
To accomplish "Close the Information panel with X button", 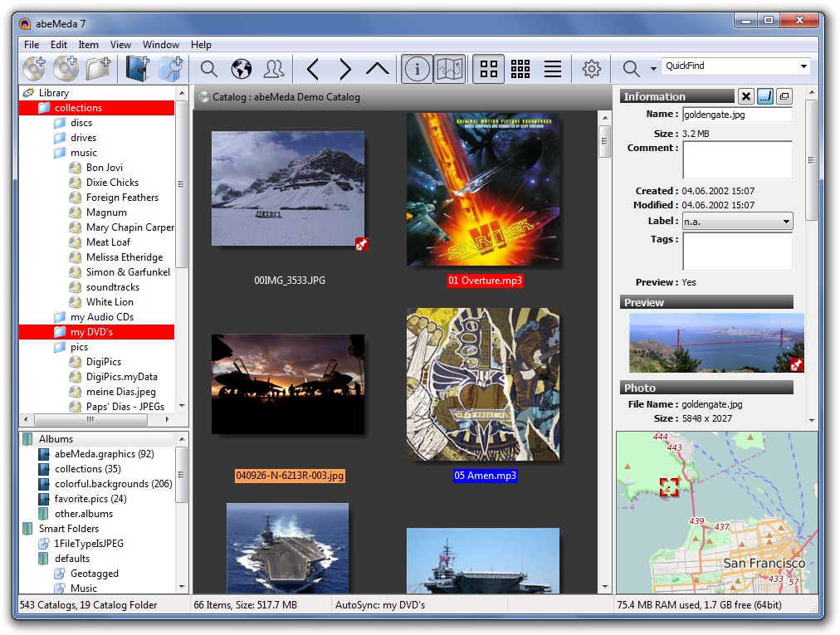I will tap(745, 96).
